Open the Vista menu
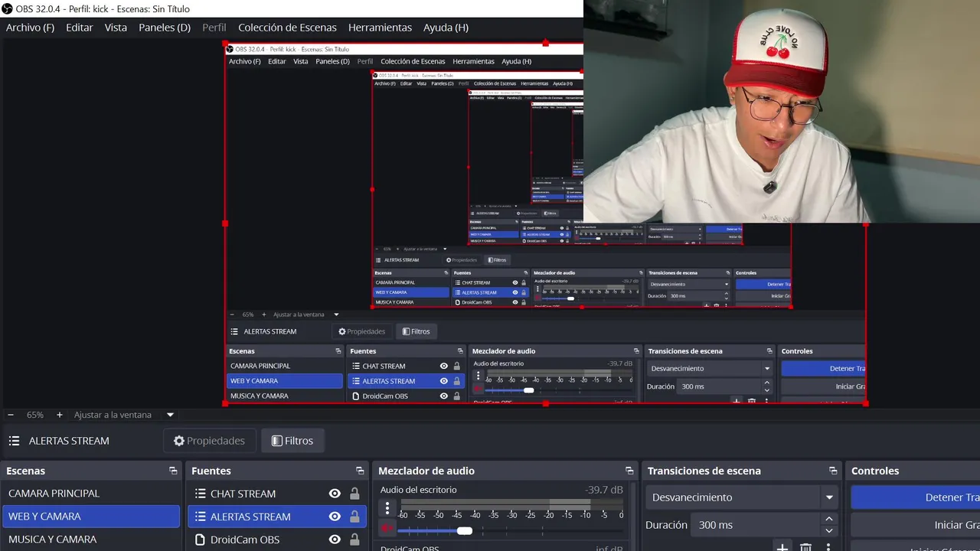The height and width of the screenshot is (551, 980). 116,28
